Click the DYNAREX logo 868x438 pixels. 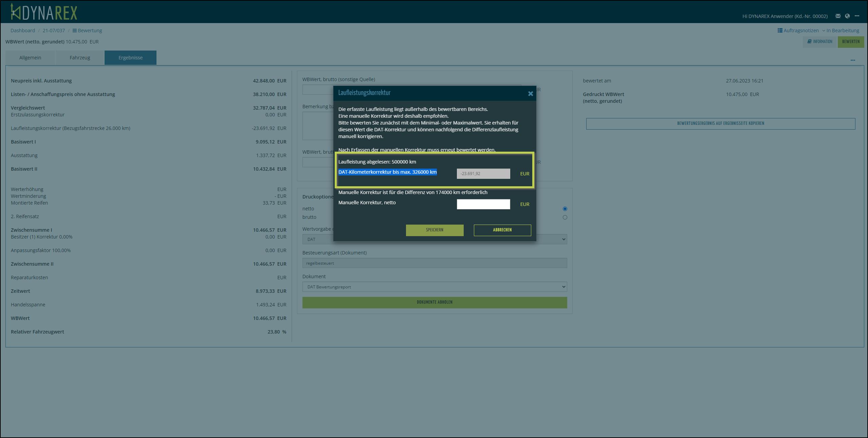[x=44, y=12]
